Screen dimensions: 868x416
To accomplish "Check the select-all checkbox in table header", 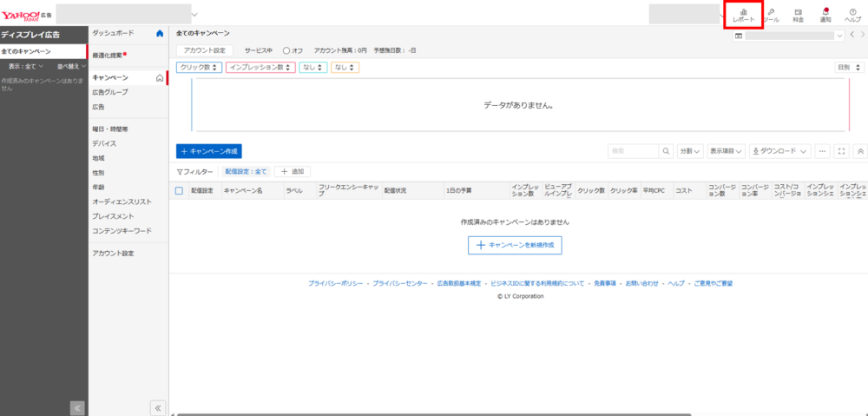I will click(180, 191).
